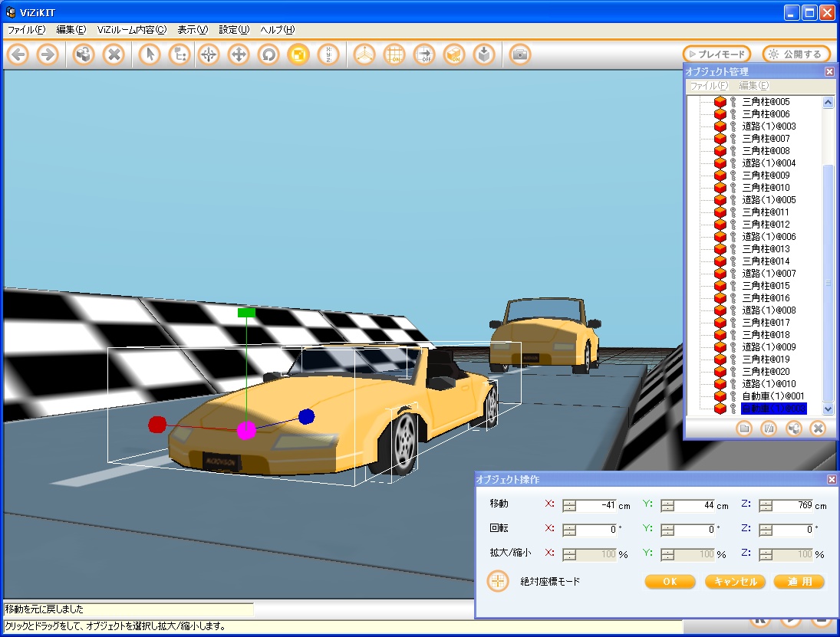
Task: Click the highlighted scale tool icon
Action: click(298, 54)
